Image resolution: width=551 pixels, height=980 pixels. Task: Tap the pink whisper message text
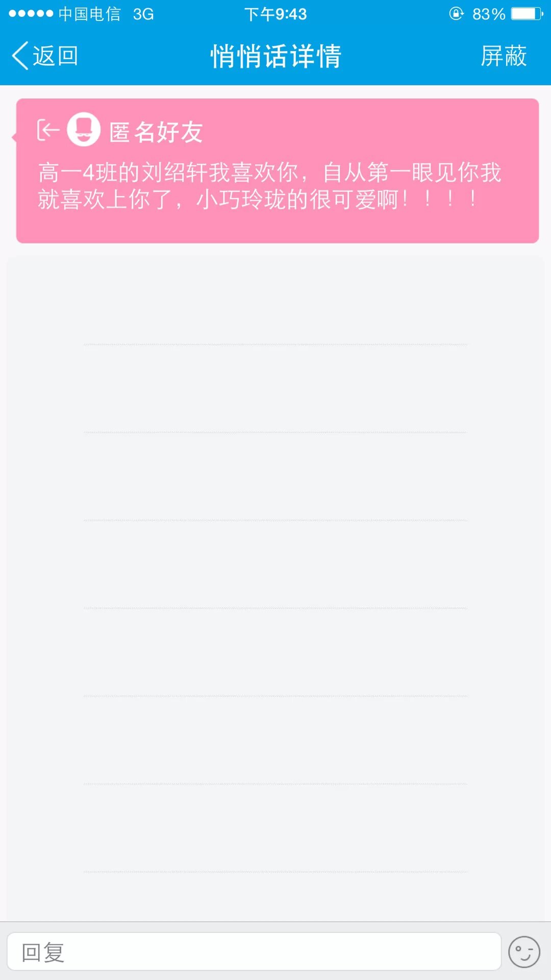pyautogui.click(x=269, y=186)
